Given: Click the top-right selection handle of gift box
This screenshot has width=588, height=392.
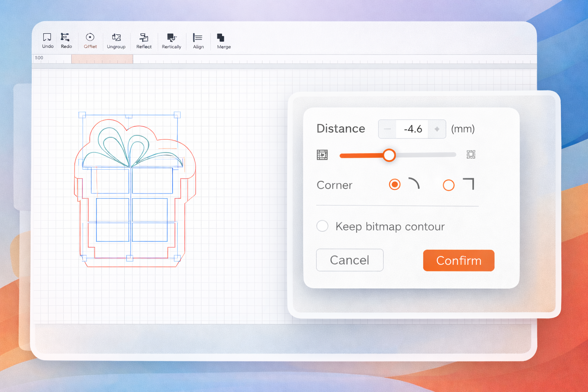Looking at the screenshot, I should coord(177,115).
